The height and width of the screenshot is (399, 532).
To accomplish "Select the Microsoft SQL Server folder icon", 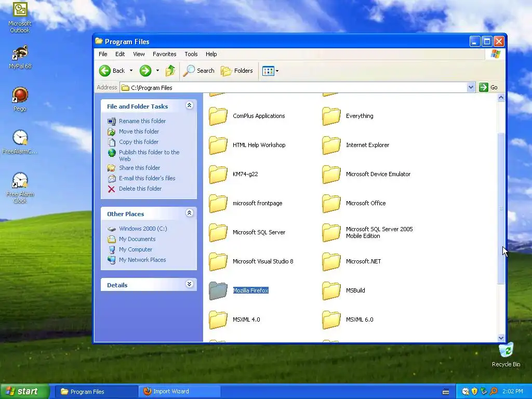I will [x=218, y=232].
